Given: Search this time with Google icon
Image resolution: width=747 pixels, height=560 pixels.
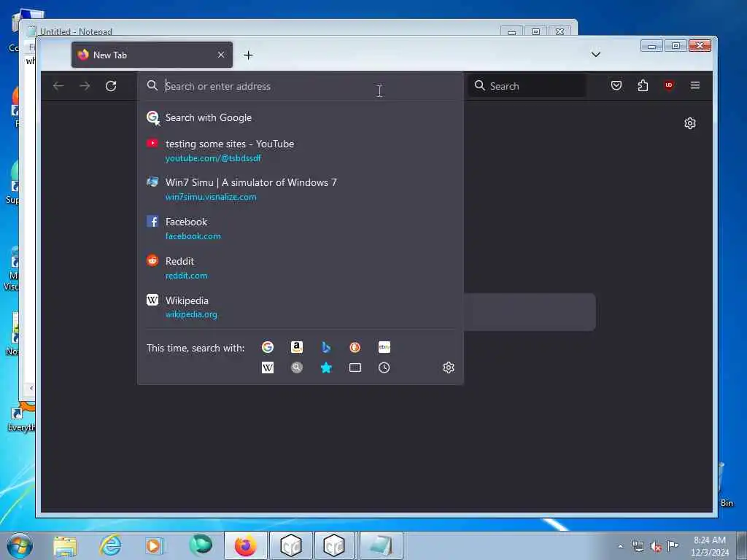Looking at the screenshot, I should [268, 347].
